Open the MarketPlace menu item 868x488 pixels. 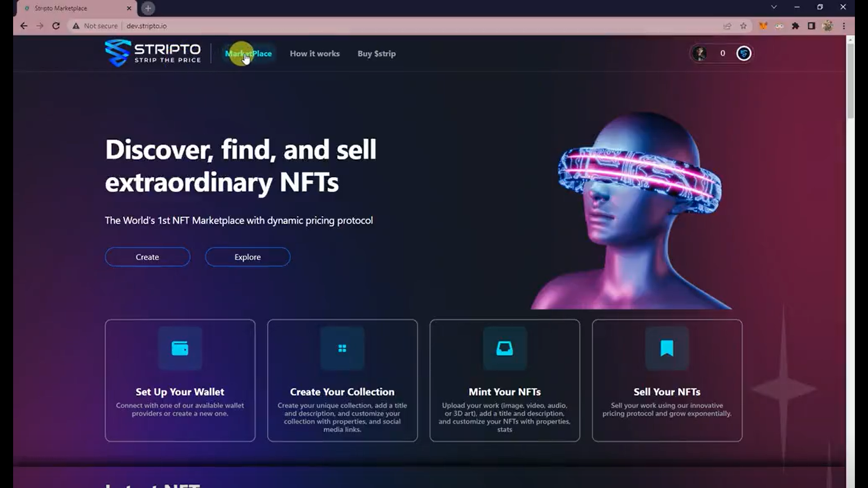[248, 53]
